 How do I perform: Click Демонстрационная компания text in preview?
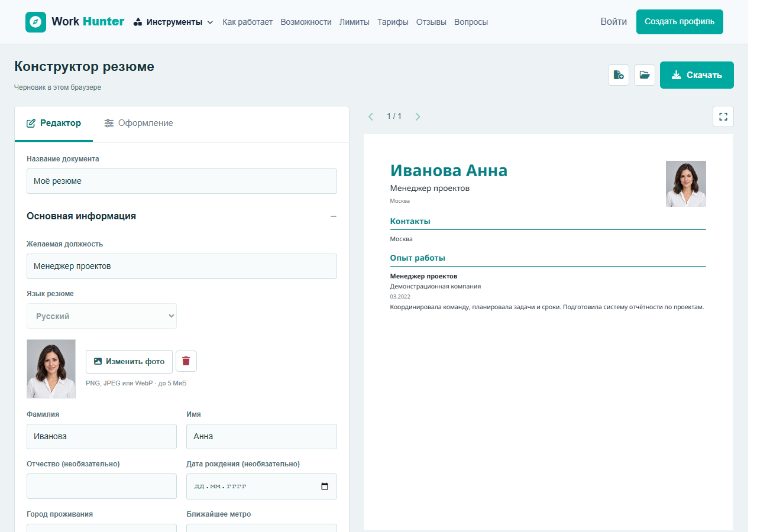point(435,287)
